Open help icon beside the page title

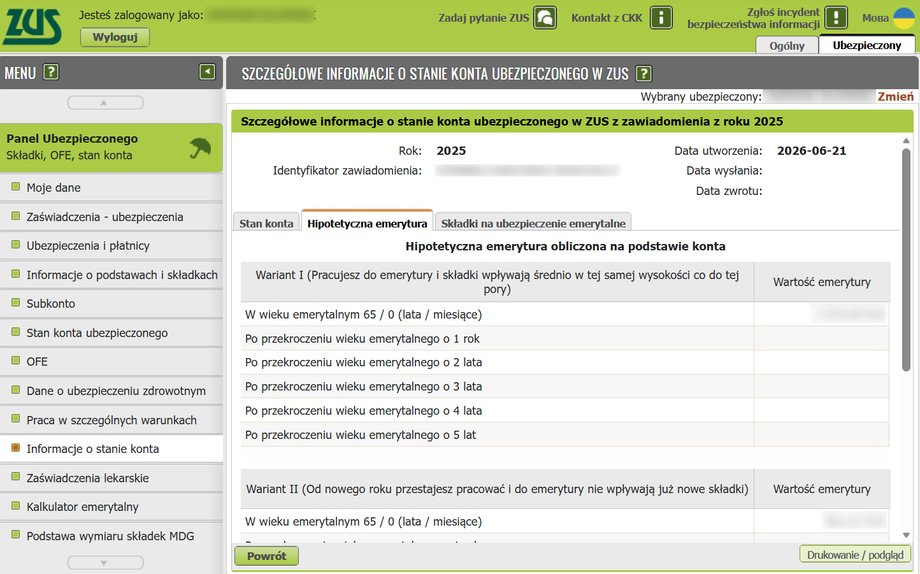click(x=644, y=73)
